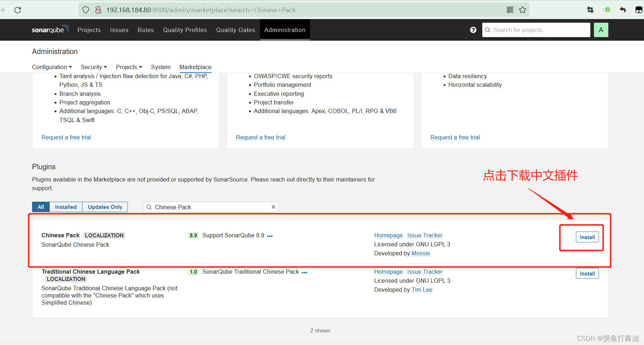Open Chinese Pack Issue Tracker link
This screenshot has width=644, height=345.
pos(425,235)
